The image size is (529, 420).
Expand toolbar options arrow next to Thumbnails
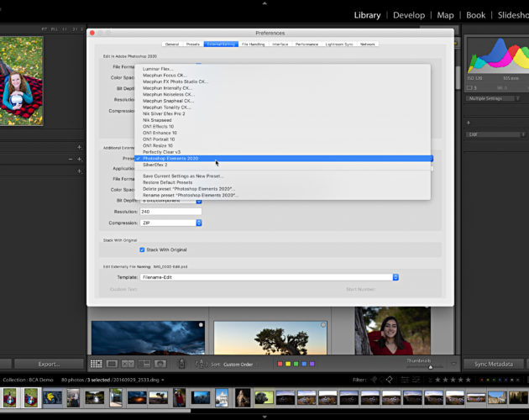coord(453,364)
